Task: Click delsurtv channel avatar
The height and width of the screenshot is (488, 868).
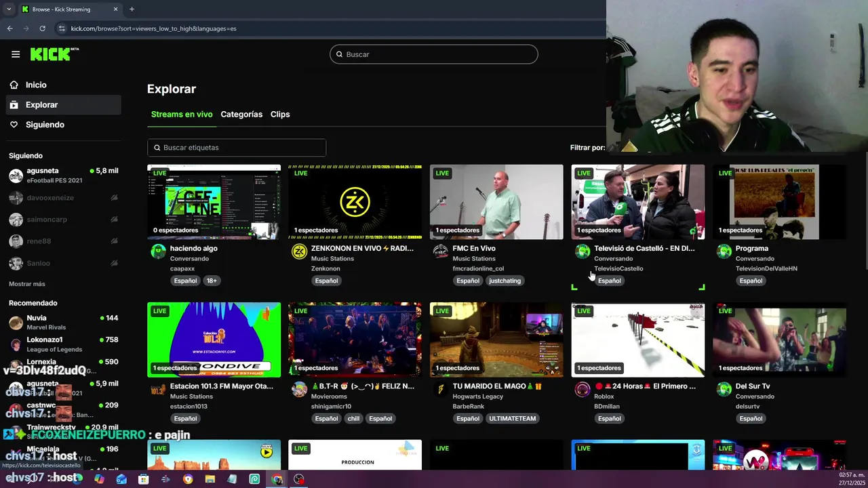Action: click(x=724, y=390)
